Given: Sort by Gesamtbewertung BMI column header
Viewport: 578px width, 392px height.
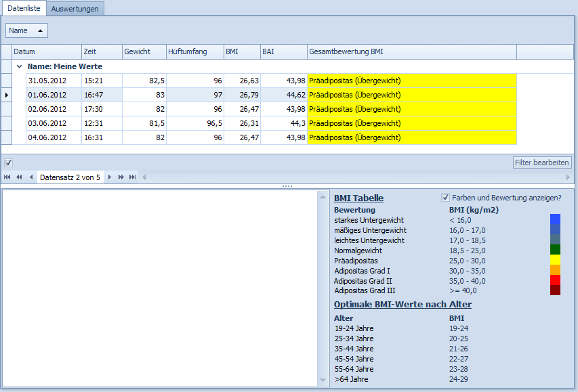Looking at the screenshot, I should [x=412, y=51].
